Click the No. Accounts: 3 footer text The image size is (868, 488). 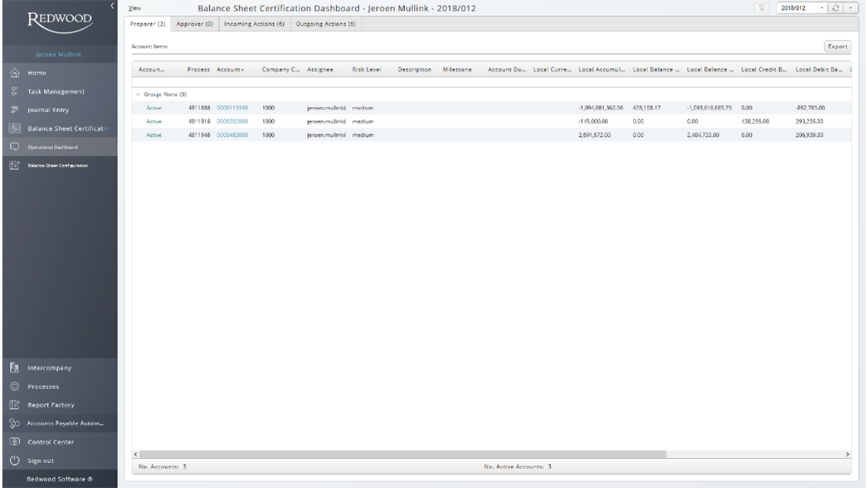coord(162,466)
